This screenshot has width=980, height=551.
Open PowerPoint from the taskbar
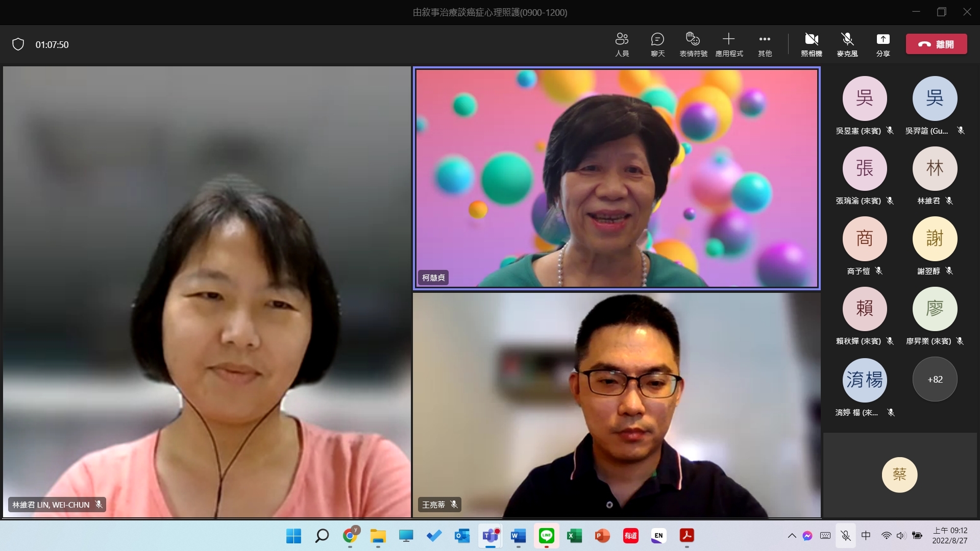(x=603, y=536)
